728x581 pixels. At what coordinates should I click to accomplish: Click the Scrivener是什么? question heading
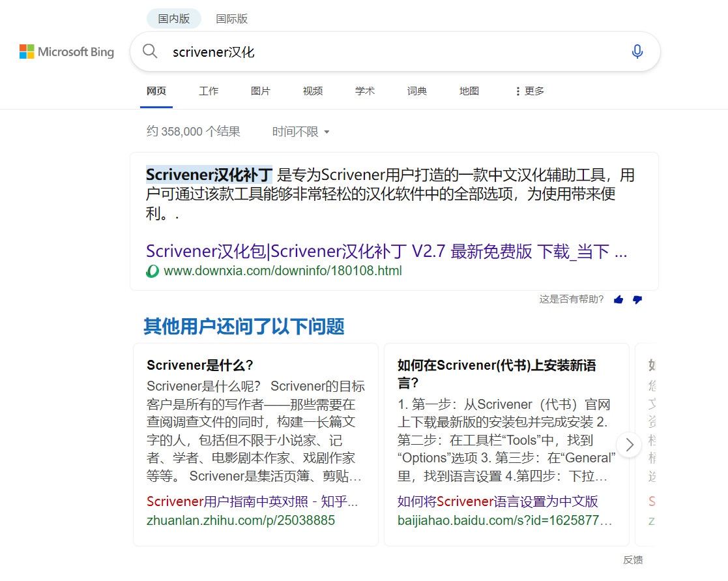[200, 366]
